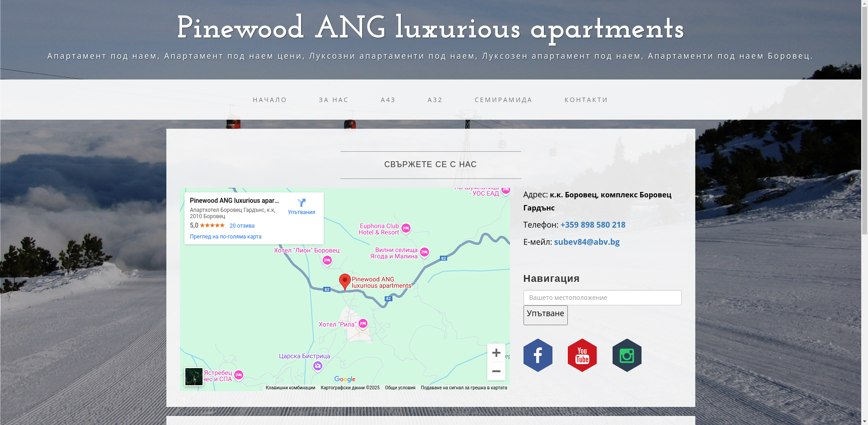Zoom in on the map with plus icon
The image size is (868, 425).
click(496, 353)
